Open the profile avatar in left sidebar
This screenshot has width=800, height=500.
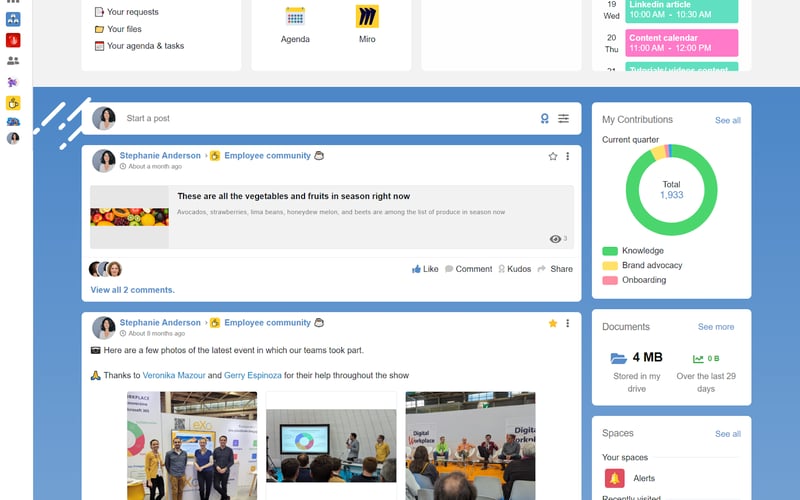(13, 138)
